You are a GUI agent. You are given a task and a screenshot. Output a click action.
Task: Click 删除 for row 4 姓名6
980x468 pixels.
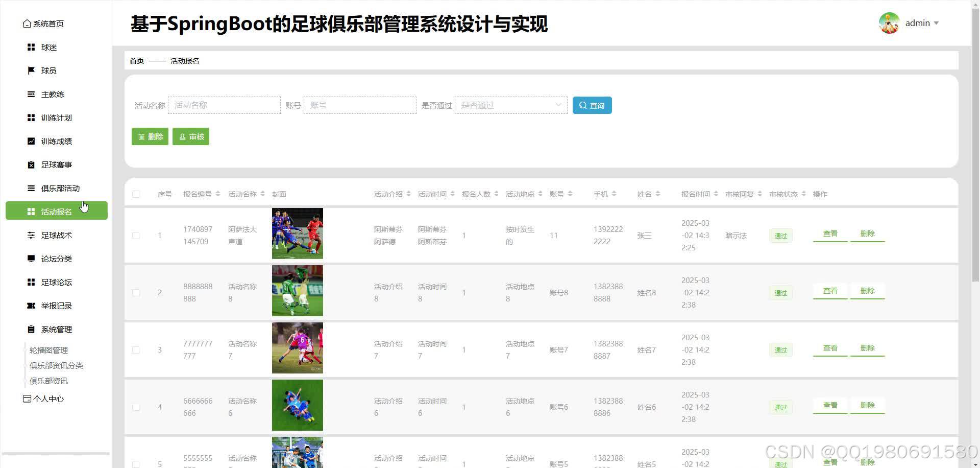pyautogui.click(x=867, y=405)
